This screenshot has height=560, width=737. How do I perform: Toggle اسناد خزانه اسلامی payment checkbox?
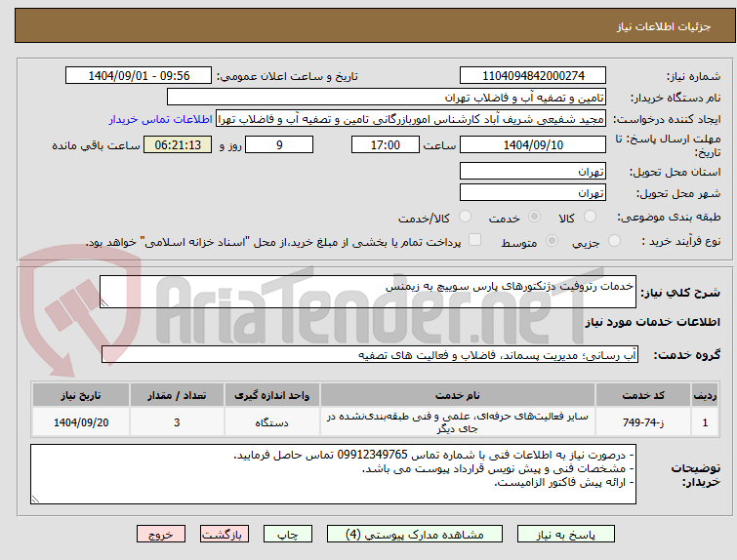point(475,240)
